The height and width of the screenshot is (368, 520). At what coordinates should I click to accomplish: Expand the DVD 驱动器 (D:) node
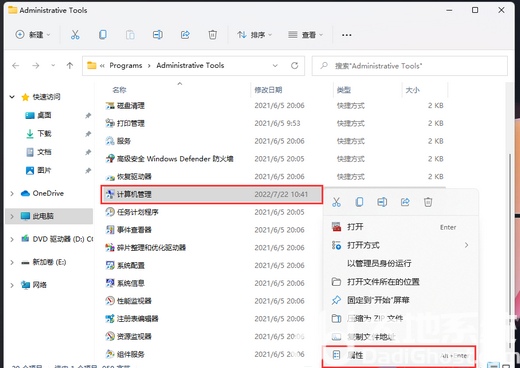pyautogui.click(x=12, y=239)
